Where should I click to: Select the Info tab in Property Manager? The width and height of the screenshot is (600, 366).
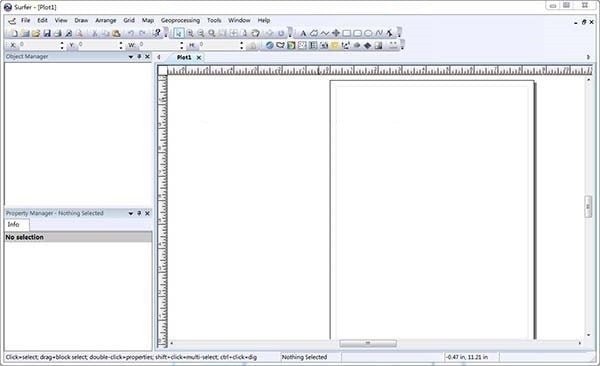[x=13, y=224]
